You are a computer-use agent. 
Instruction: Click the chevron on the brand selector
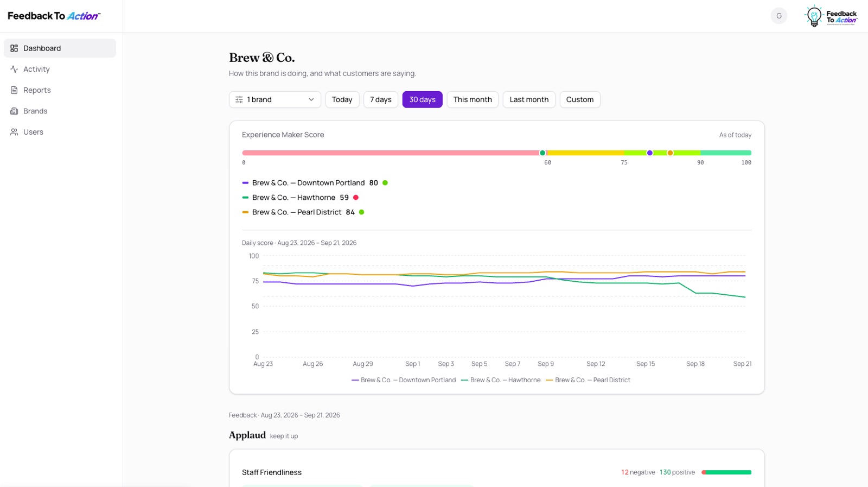pyautogui.click(x=311, y=99)
